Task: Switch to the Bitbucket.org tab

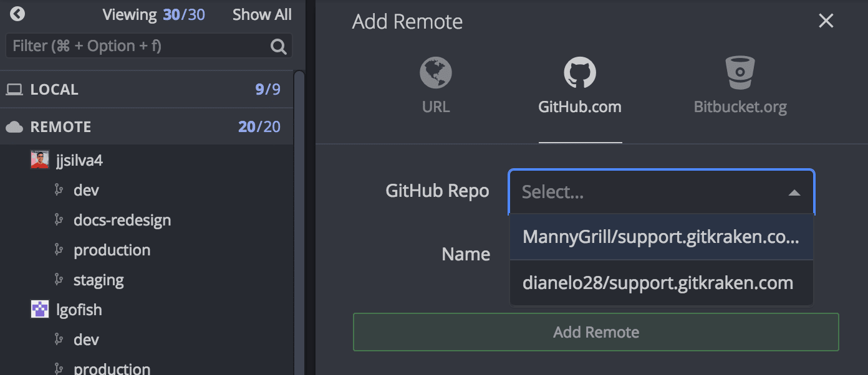Action: 740,107
